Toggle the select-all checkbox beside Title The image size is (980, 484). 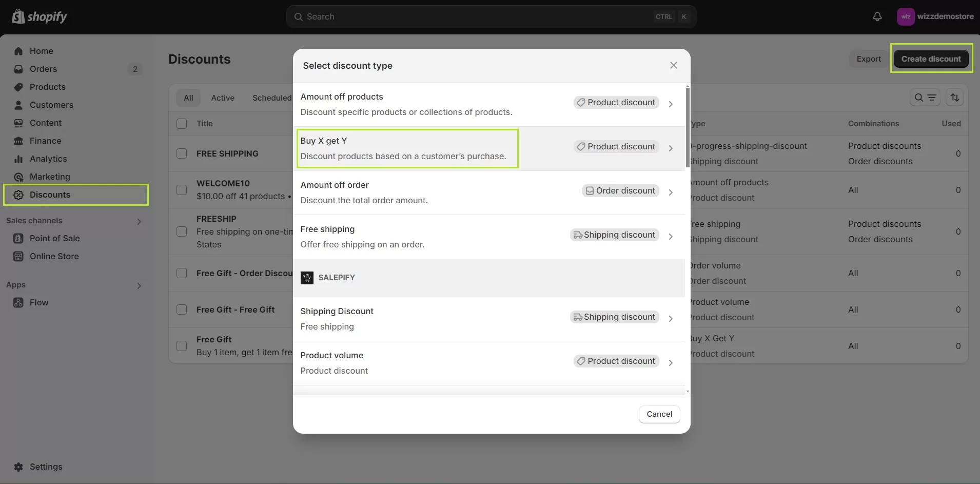coord(182,124)
